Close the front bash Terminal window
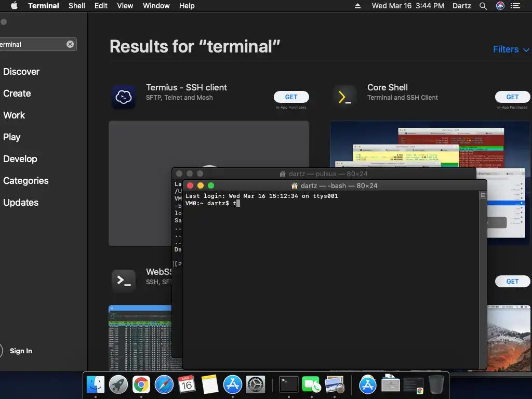532x399 pixels. [x=190, y=185]
